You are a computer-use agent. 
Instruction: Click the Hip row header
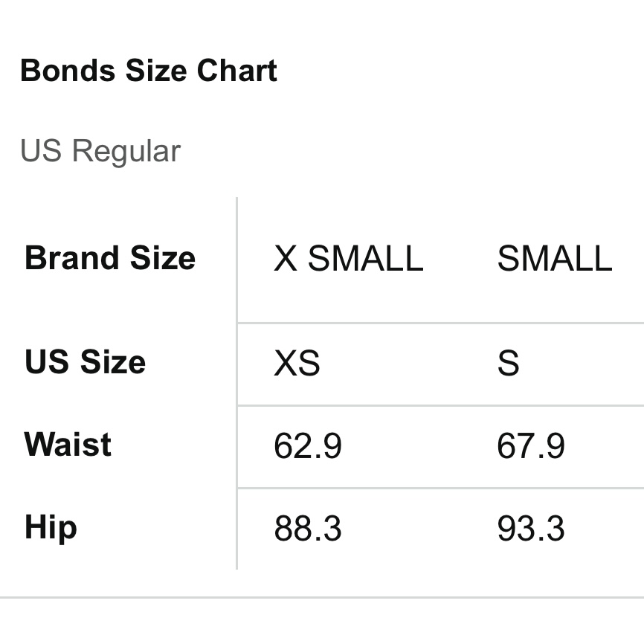(51, 527)
